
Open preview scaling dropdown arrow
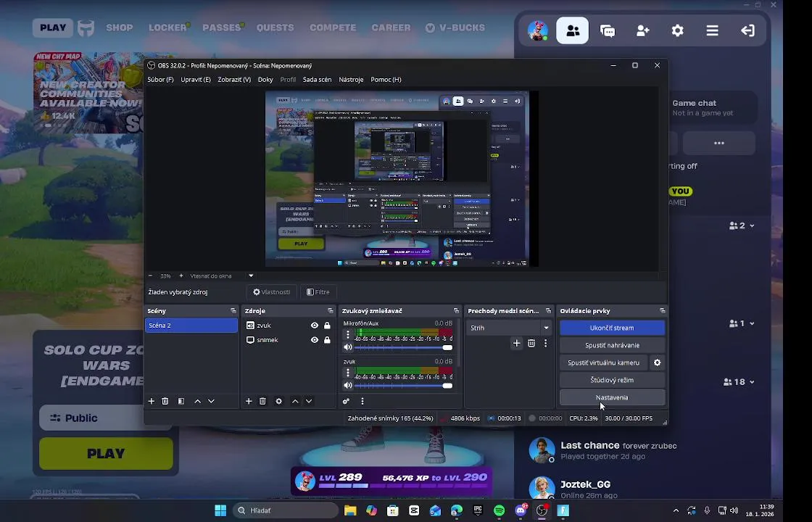pos(251,276)
